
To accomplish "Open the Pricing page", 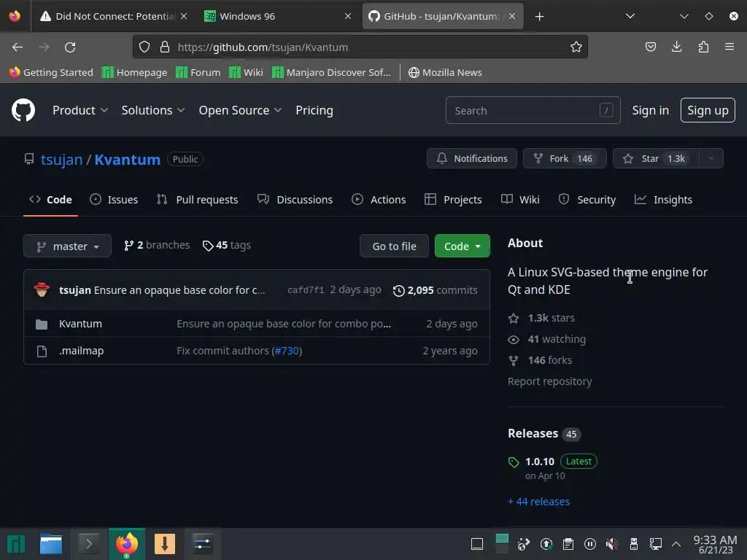I will pyautogui.click(x=314, y=111).
